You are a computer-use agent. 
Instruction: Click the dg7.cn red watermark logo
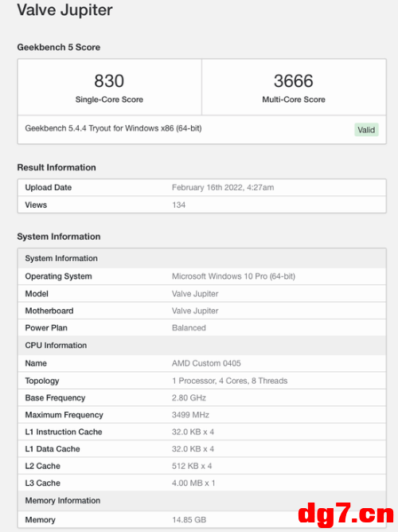point(345,515)
